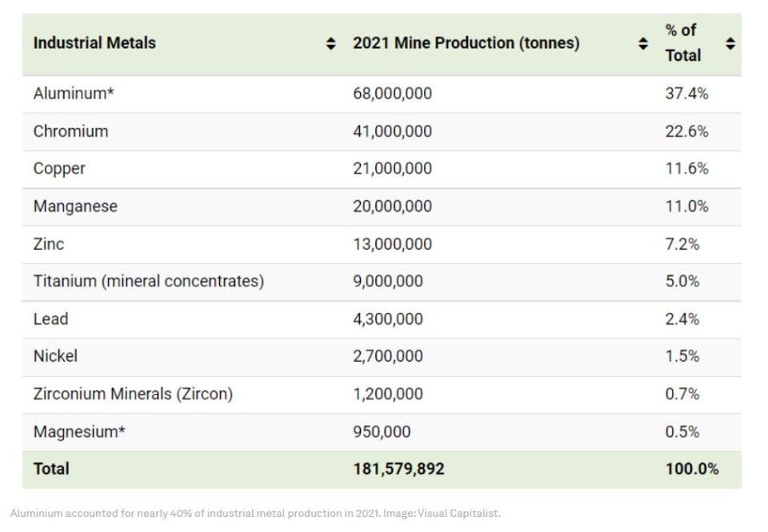Screen dimensions: 768x532
Task: Click the Lead row label
Action: point(50,319)
